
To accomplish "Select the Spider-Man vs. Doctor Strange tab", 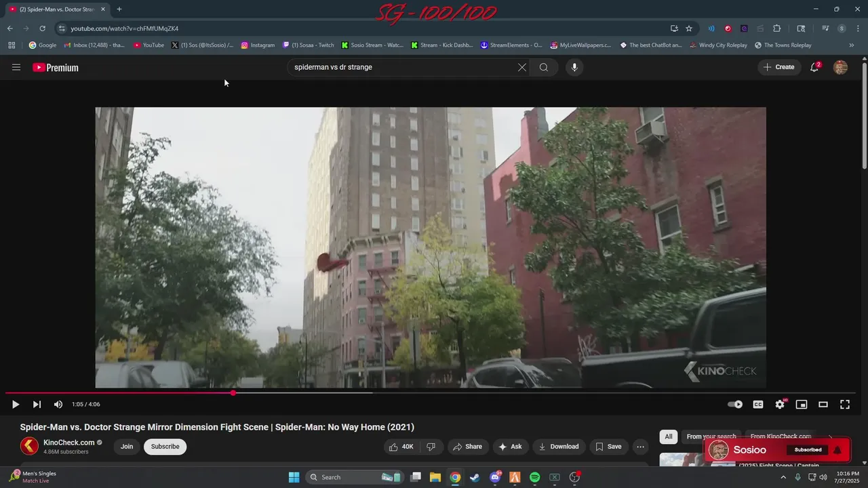I will coord(56,9).
